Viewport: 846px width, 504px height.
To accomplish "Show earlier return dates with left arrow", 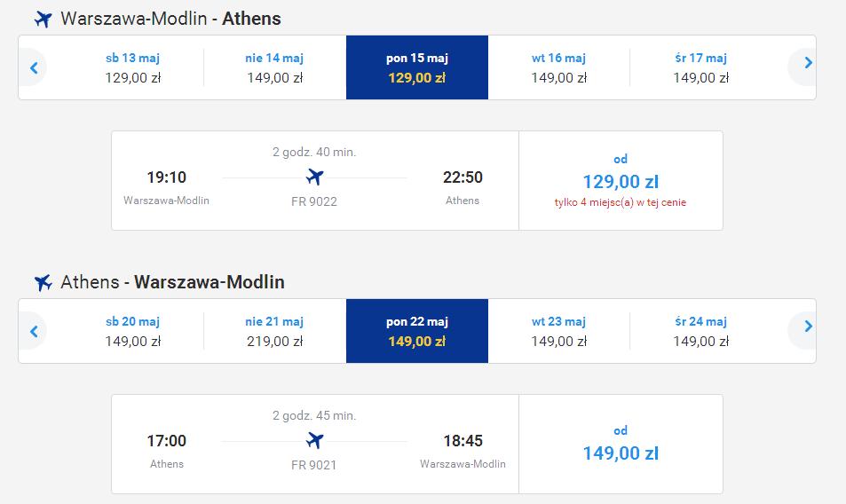I will 34,331.
